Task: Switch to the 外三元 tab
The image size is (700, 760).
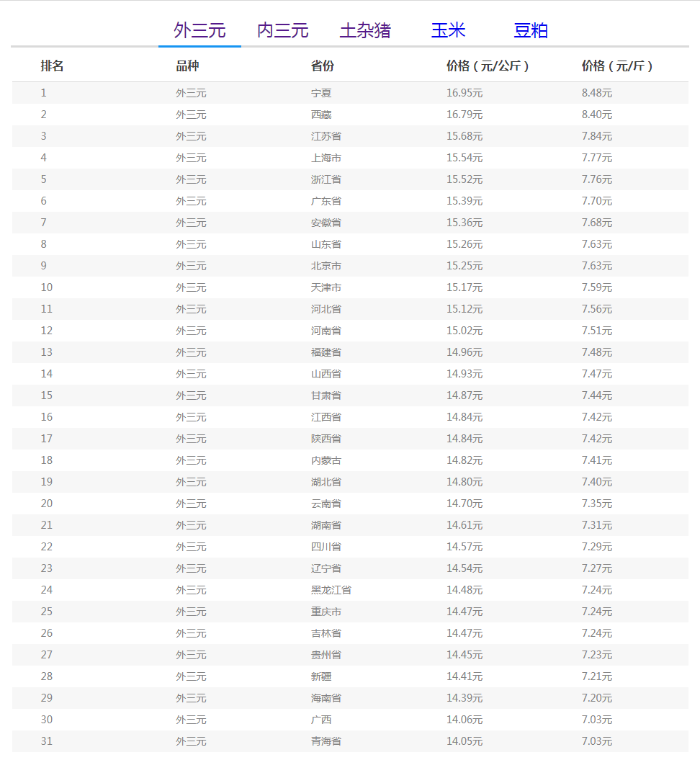Action: tap(199, 30)
